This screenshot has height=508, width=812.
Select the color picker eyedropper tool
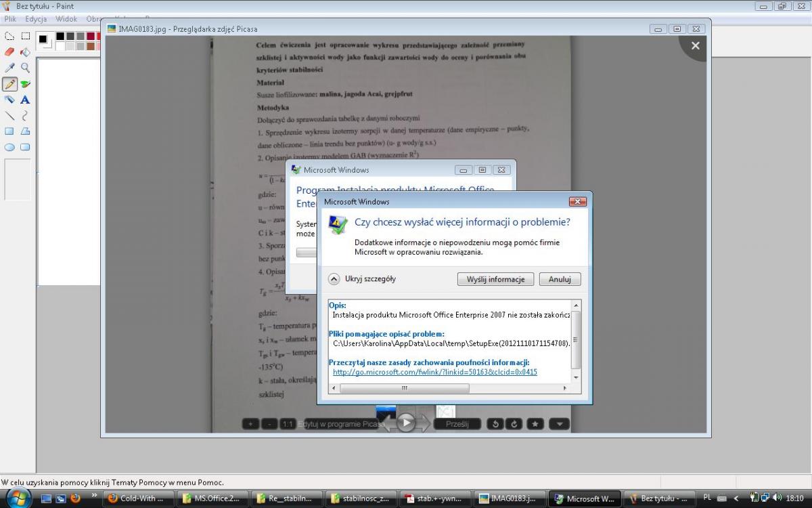[9, 68]
